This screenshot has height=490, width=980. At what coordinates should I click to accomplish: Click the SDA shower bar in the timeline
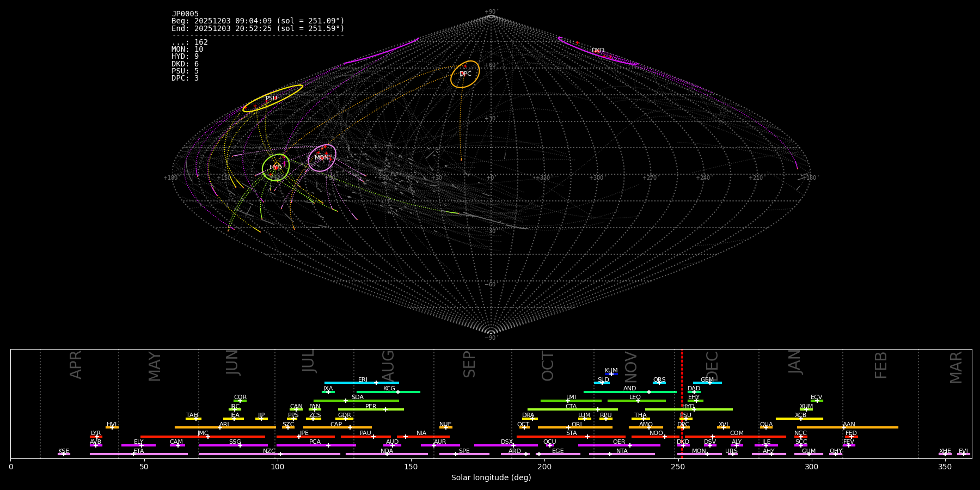pos(356,401)
